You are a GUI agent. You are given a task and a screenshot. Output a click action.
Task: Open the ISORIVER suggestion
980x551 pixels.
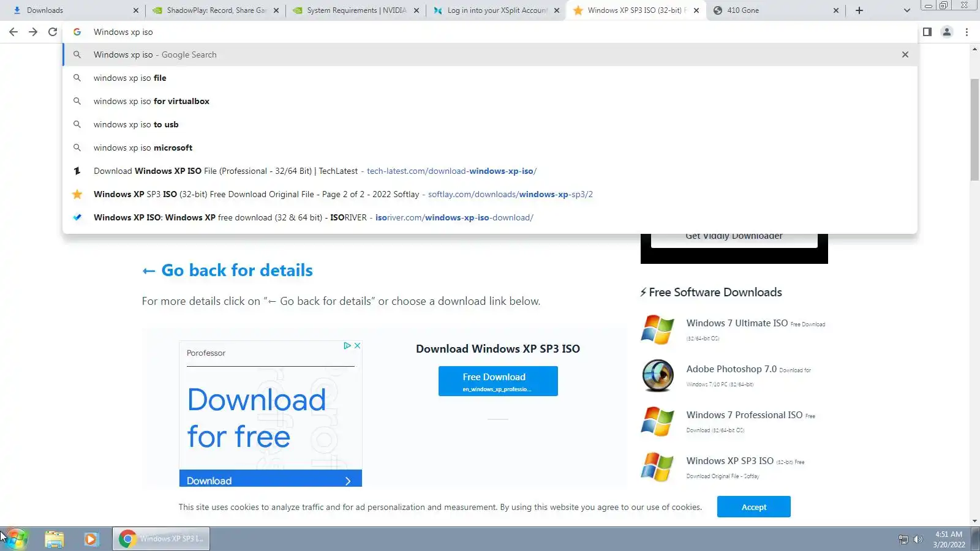point(490,217)
